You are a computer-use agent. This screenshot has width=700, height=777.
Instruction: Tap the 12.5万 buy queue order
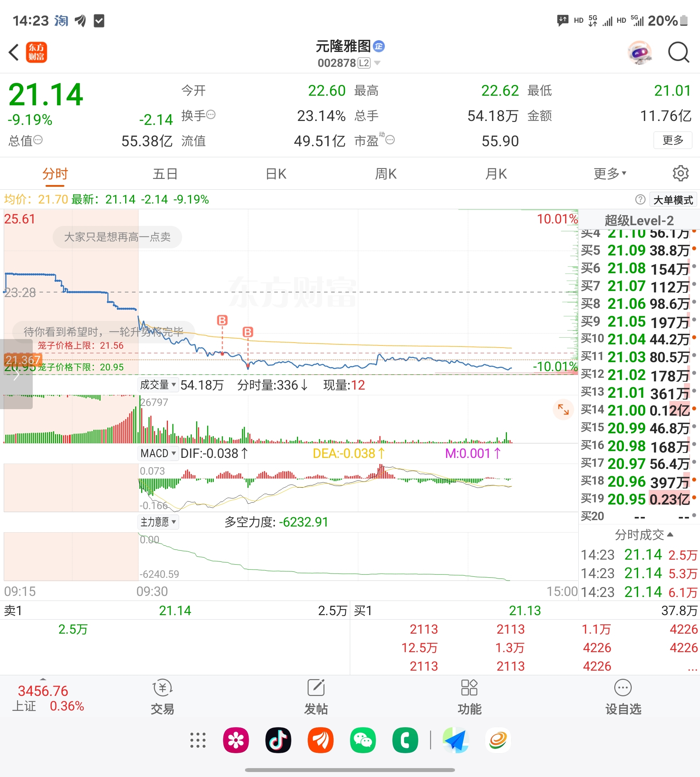point(419,648)
